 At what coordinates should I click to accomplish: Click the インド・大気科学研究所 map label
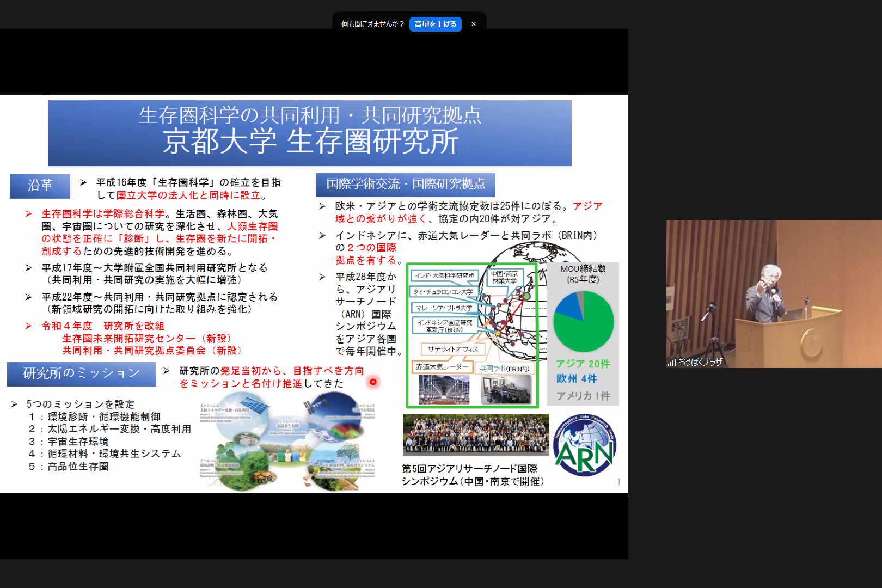pyautogui.click(x=445, y=275)
